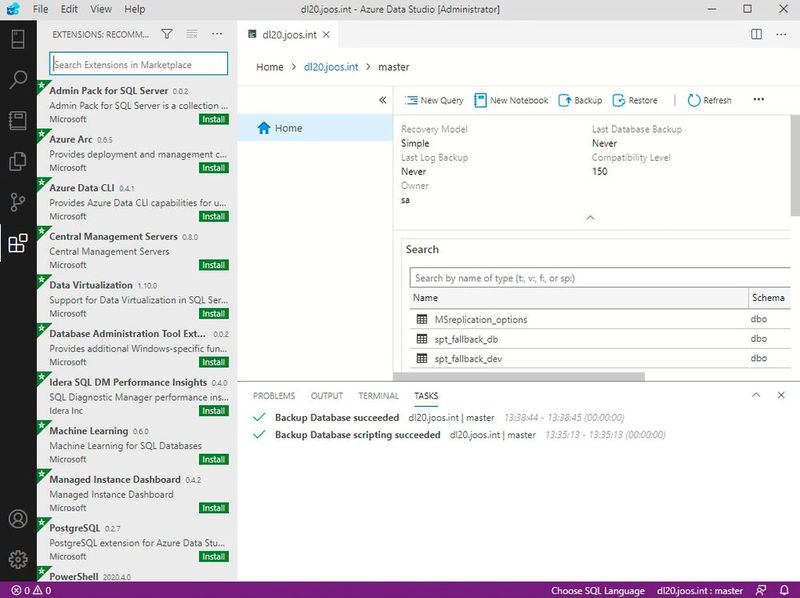This screenshot has height=598, width=800.
Task: Install the Azure Arc extension
Action: [213, 168]
